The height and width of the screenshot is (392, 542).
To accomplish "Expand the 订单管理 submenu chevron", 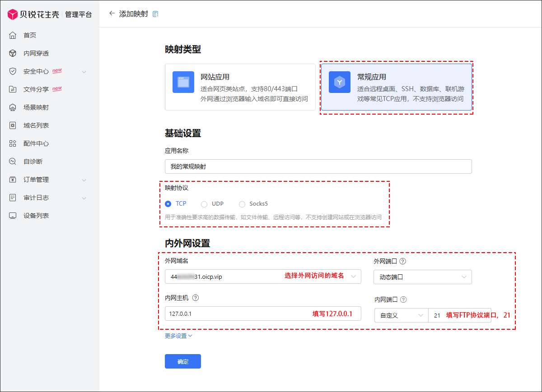I will pyautogui.click(x=84, y=180).
